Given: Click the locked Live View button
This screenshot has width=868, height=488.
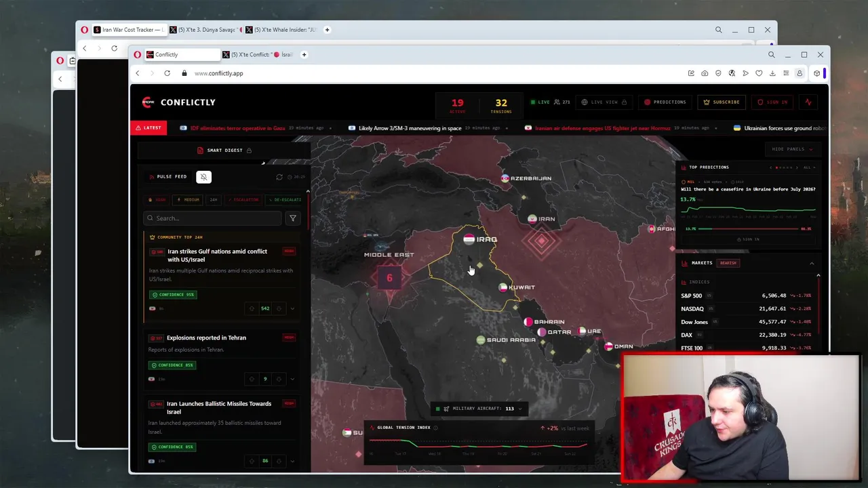Looking at the screenshot, I should (x=604, y=102).
